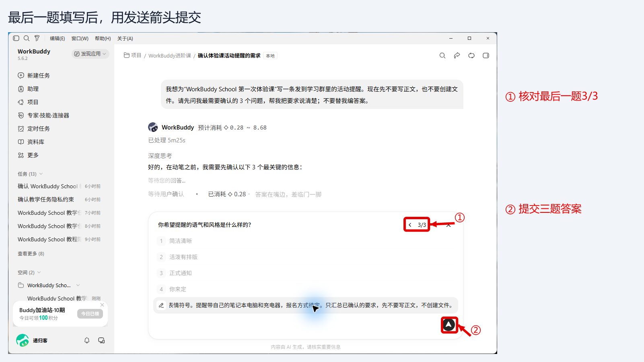Click the share arrow icon in header

coord(457,56)
